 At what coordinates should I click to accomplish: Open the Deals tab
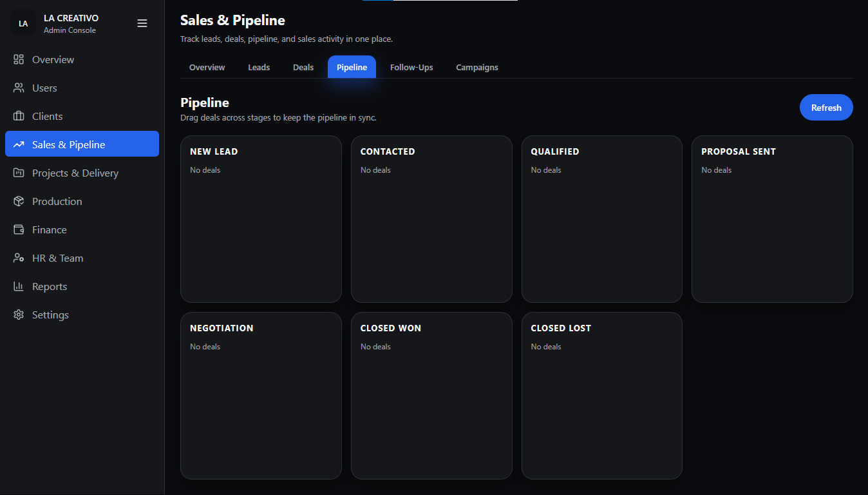pos(303,67)
